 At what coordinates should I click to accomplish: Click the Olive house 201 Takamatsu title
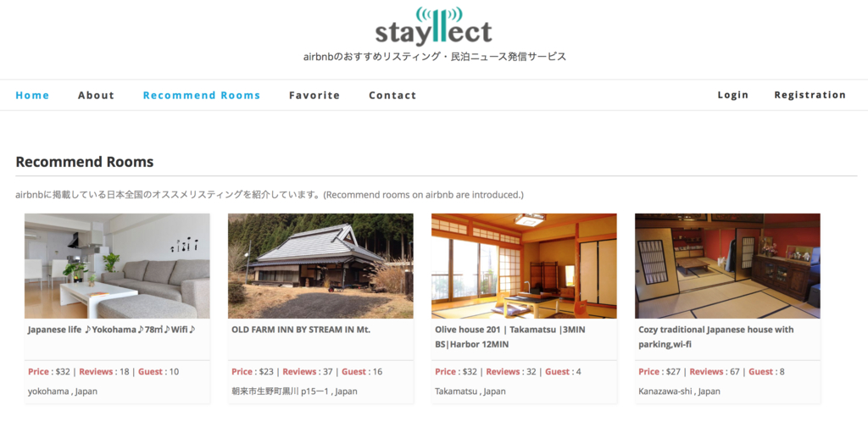pos(509,336)
